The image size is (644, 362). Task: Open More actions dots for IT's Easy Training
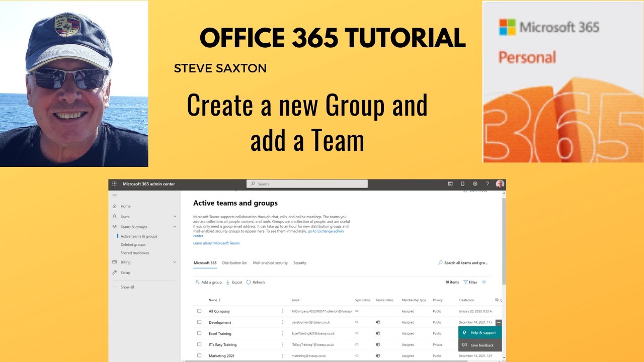point(282,344)
